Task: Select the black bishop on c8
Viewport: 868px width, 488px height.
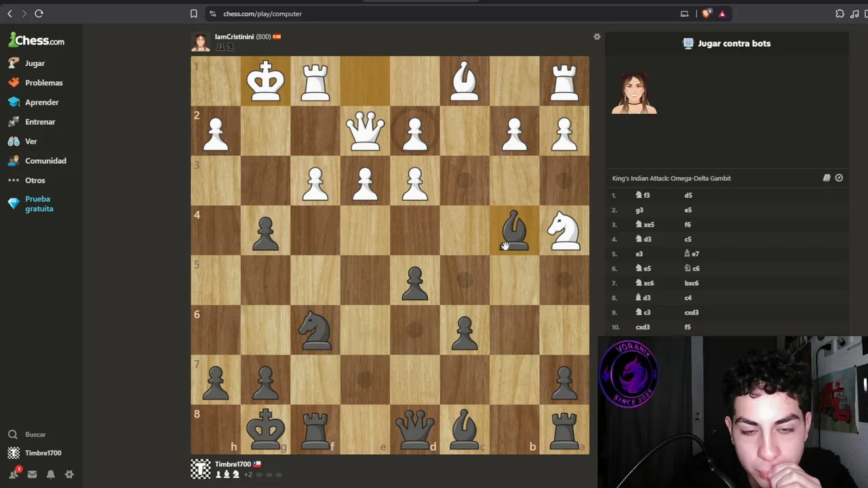Action: 465,430
